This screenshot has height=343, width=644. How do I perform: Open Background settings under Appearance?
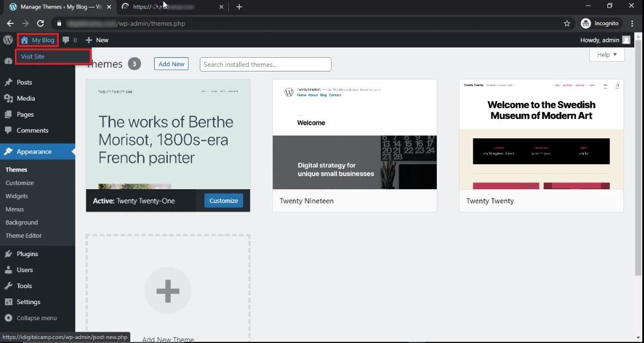click(22, 222)
